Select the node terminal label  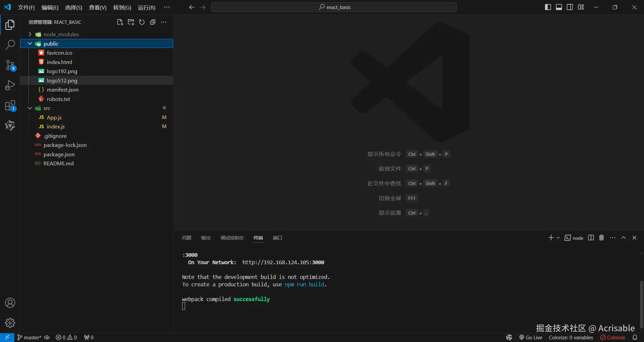574,238
